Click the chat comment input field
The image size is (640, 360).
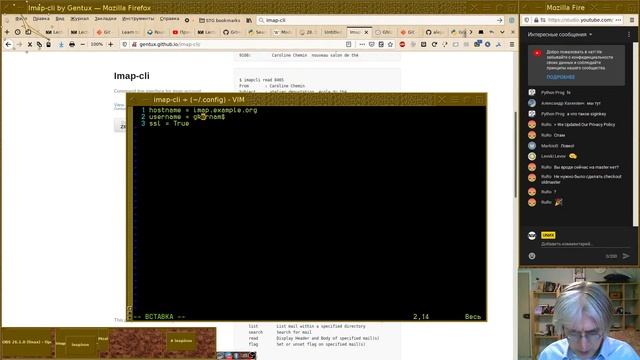tap(586, 244)
